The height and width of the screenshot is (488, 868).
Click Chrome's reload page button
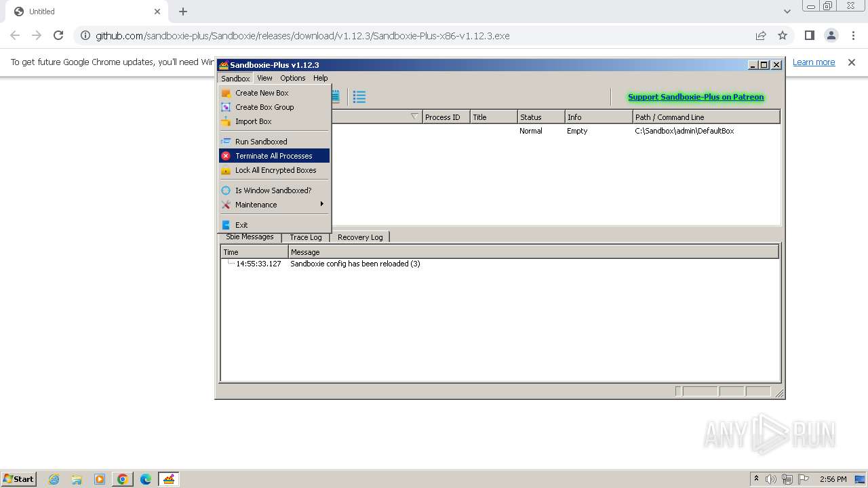tap(58, 35)
